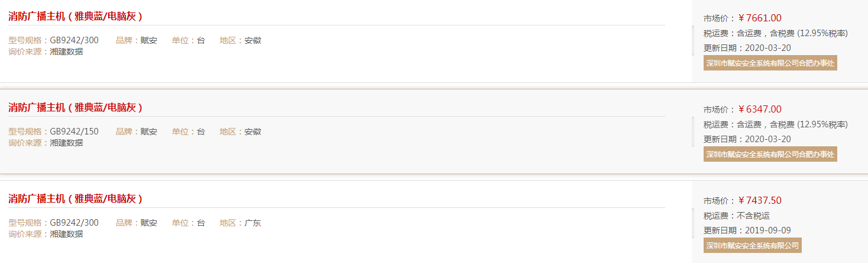Image resolution: width=868 pixels, height=263 pixels.
Task: Click model spec GB9242/150
Action: (74, 131)
